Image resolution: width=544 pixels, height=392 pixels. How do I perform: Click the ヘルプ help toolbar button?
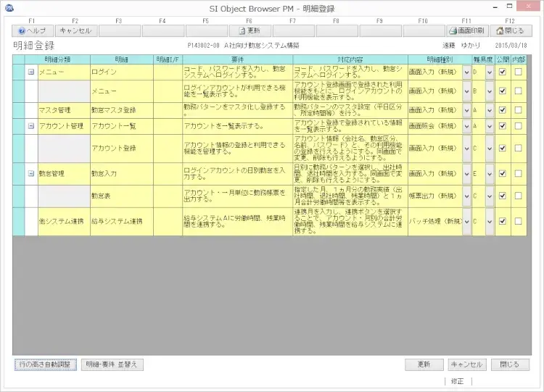[x=33, y=31]
